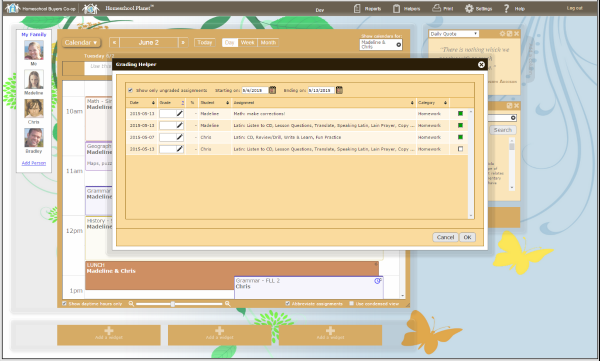Image resolution: width=600 pixels, height=361 pixels.
Task: Click the third Add a widget tile
Action: 330,335
